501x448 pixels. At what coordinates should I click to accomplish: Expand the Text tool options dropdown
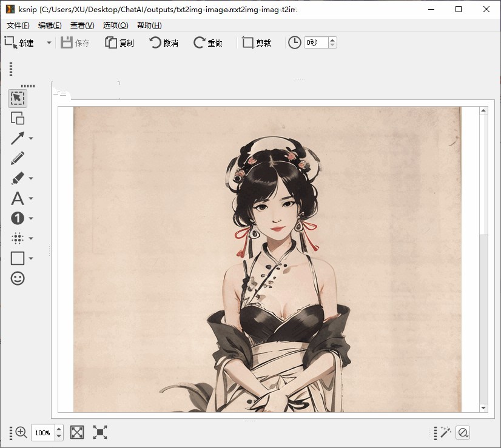coord(31,198)
